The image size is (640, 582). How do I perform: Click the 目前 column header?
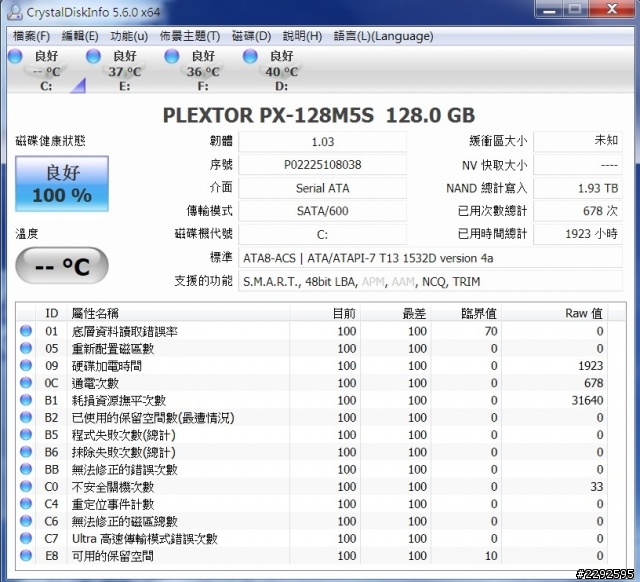[325, 313]
